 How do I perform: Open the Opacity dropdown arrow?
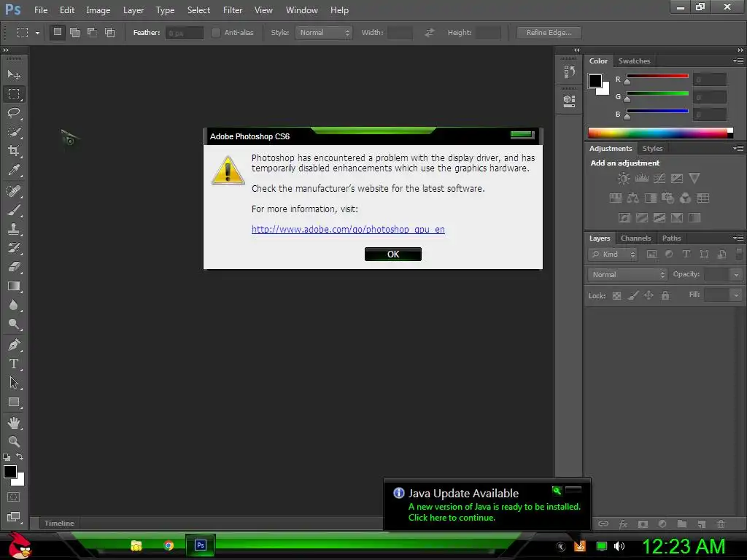(736, 275)
